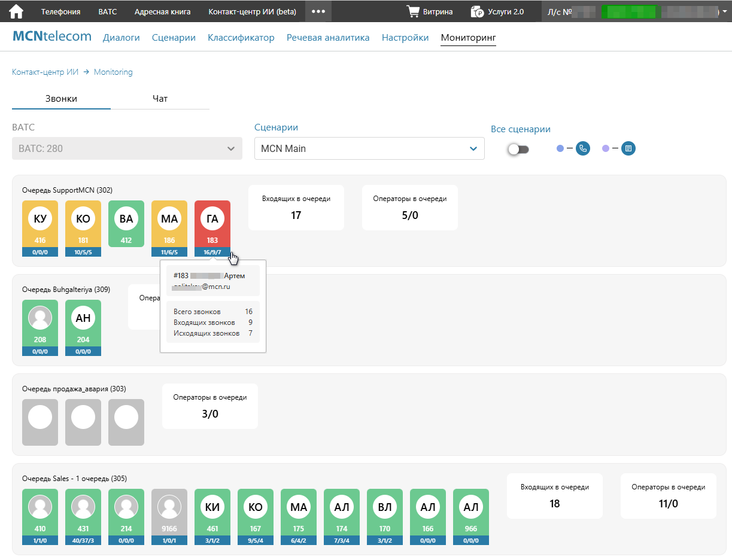
Task: Select operator АЛ card 174
Action: (x=342, y=517)
